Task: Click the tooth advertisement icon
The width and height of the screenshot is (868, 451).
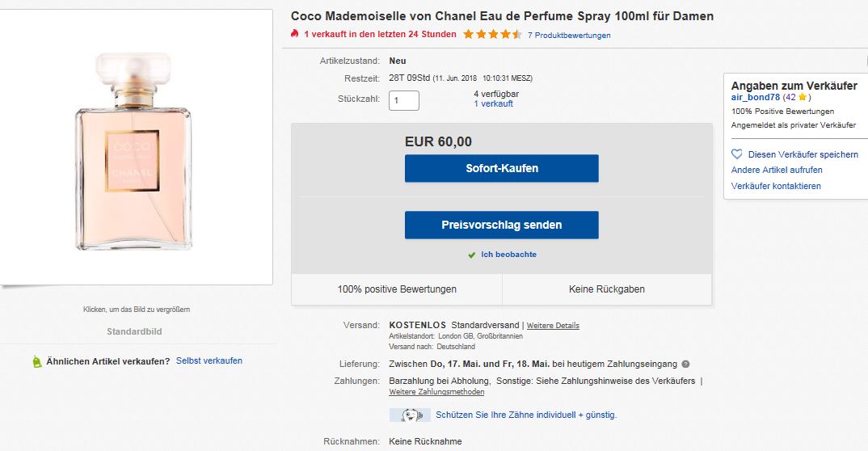Action: click(410, 415)
